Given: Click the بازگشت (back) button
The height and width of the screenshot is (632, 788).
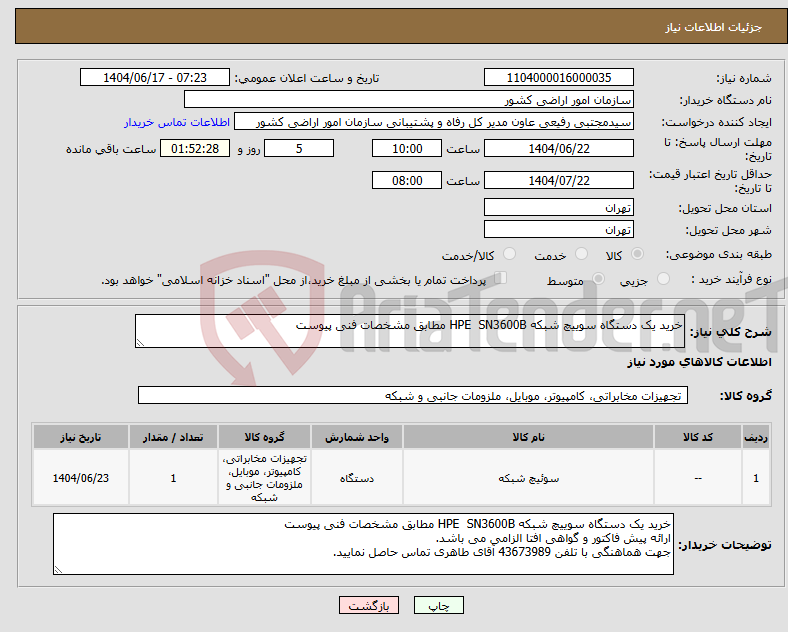Looking at the screenshot, I should pyautogui.click(x=369, y=605).
